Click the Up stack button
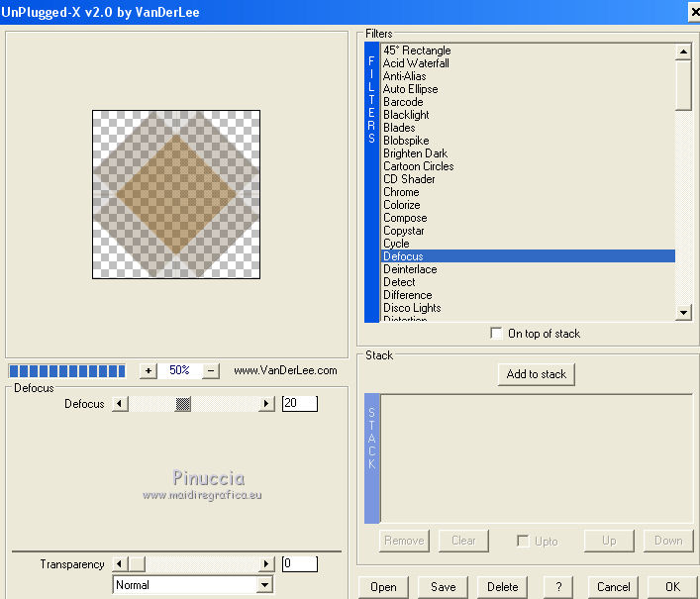Screen dimensions: 700x599 [x=609, y=541]
